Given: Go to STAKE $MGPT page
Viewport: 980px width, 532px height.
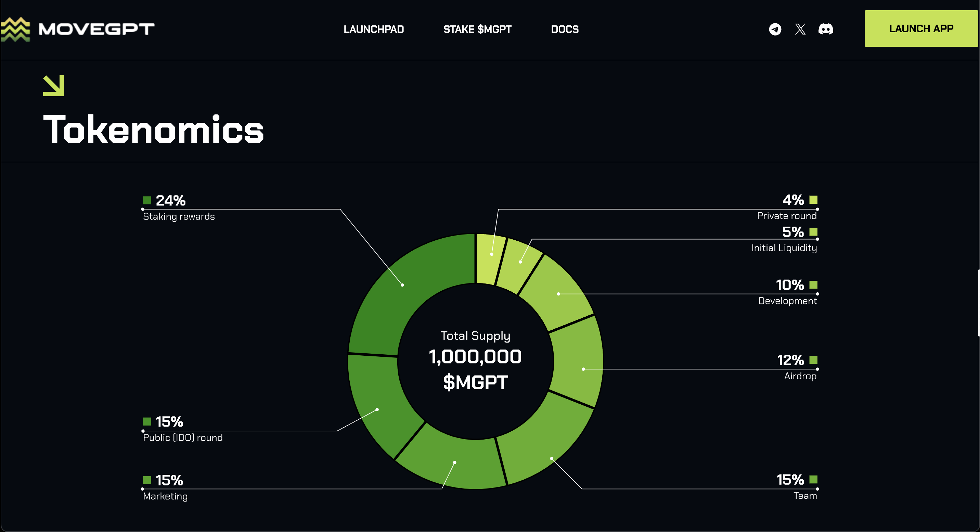Looking at the screenshot, I should point(477,29).
